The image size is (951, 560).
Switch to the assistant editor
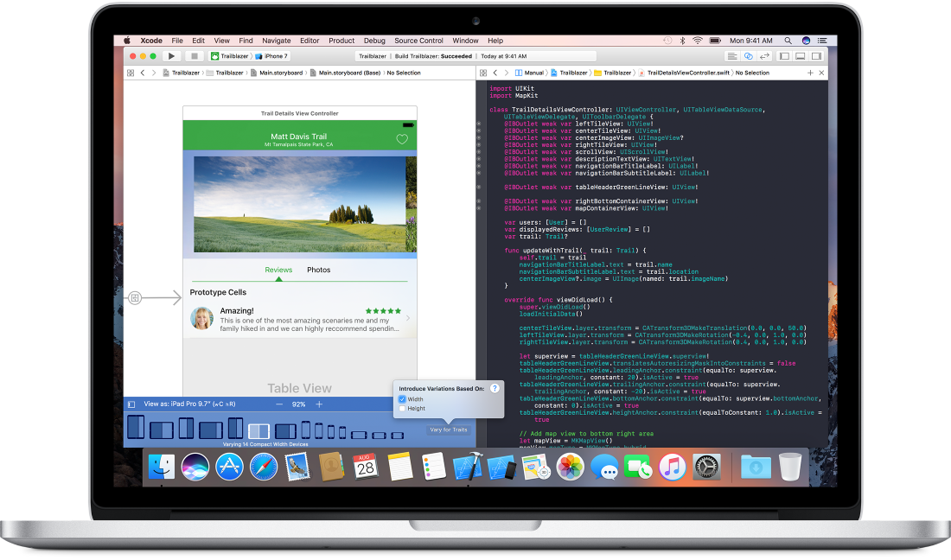coord(749,56)
